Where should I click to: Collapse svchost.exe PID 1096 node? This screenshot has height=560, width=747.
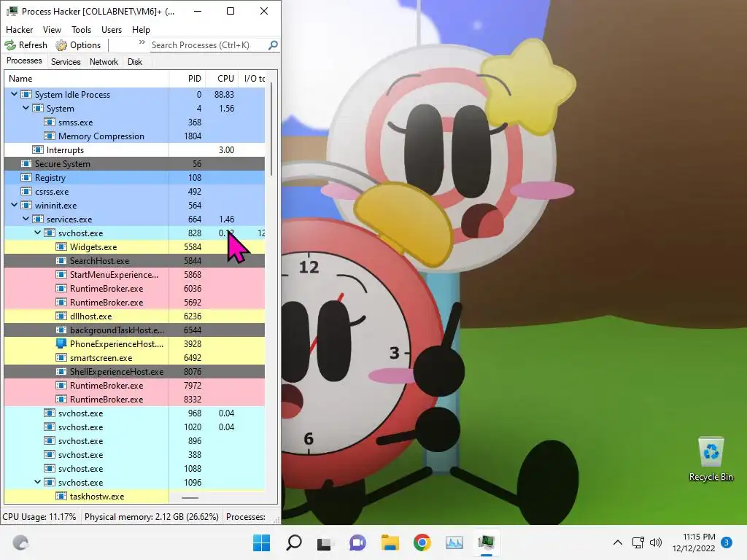tap(38, 483)
